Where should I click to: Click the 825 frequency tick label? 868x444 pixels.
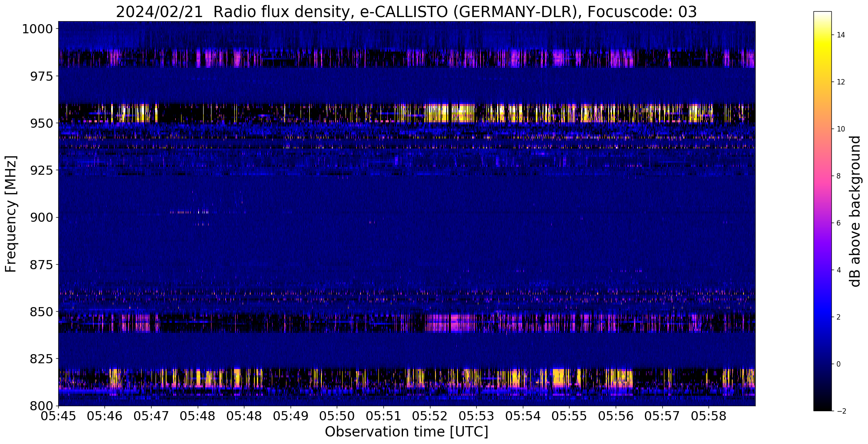(x=42, y=359)
